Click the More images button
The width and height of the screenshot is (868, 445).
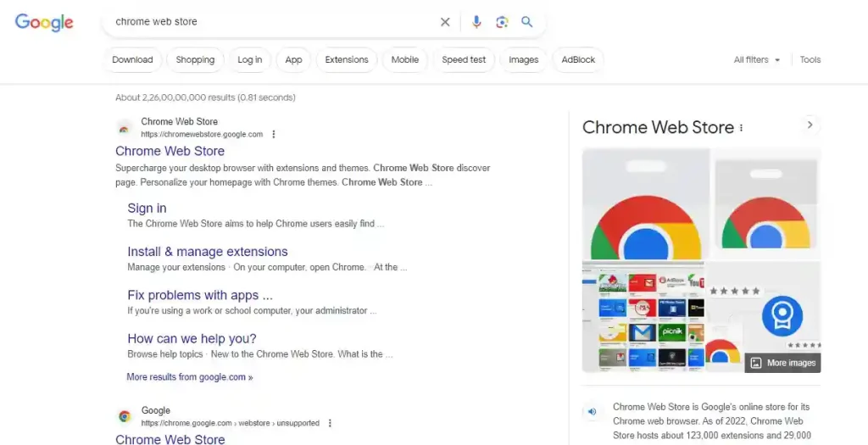pyautogui.click(x=782, y=363)
